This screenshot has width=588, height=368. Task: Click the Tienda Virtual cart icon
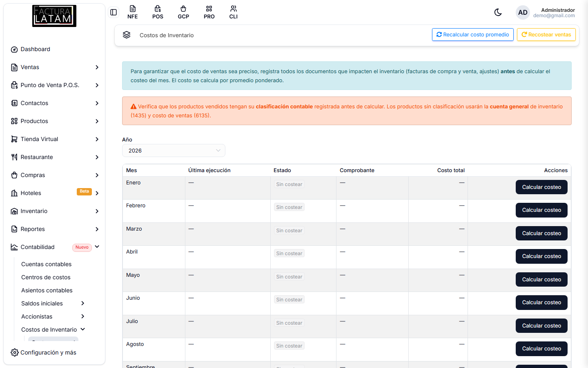(x=14, y=139)
